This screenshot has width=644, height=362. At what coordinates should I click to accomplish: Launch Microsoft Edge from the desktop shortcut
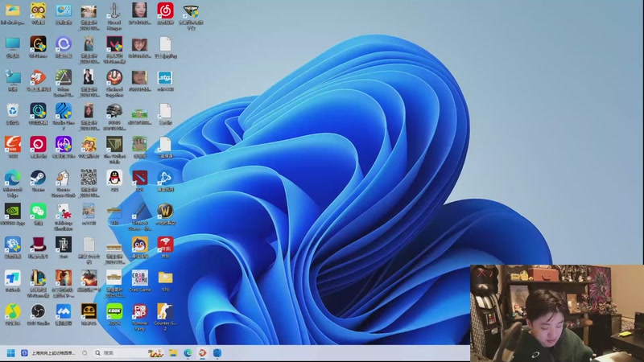(x=13, y=178)
